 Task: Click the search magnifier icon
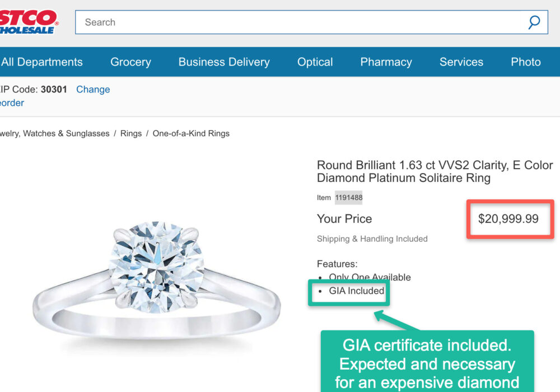click(x=534, y=22)
